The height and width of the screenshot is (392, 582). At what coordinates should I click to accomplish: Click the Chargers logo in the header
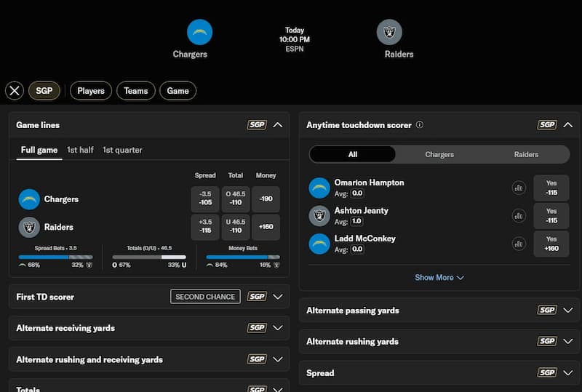click(x=199, y=32)
